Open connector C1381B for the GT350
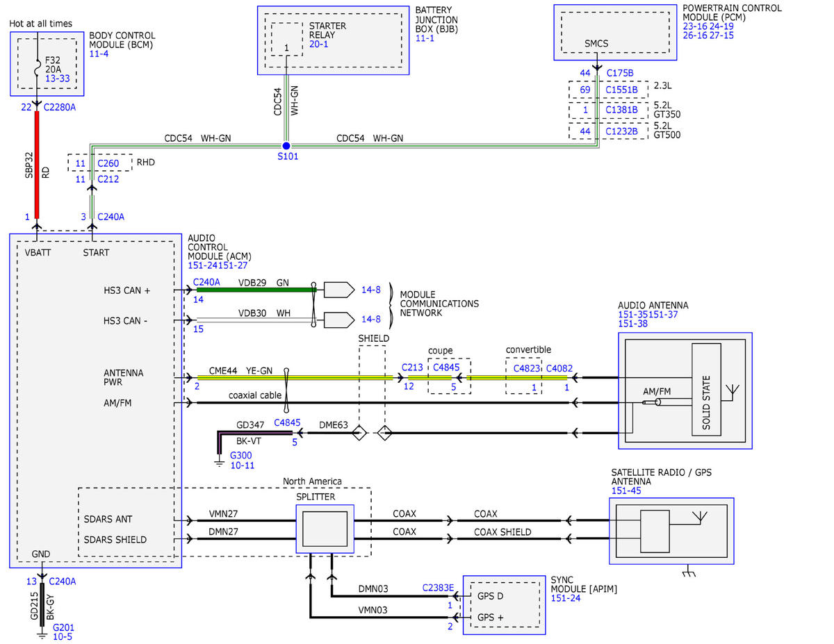The width and height of the screenshot is (834, 644). click(x=622, y=110)
